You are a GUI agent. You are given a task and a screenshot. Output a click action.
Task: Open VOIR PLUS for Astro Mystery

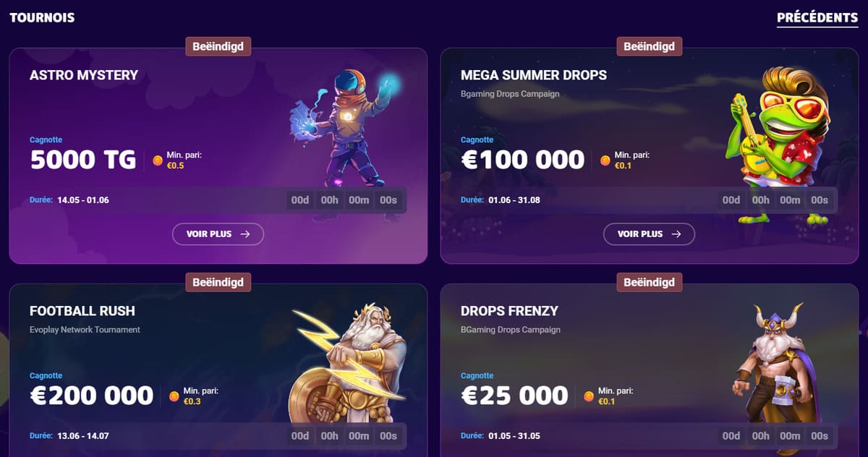click(x=218, y=234)
